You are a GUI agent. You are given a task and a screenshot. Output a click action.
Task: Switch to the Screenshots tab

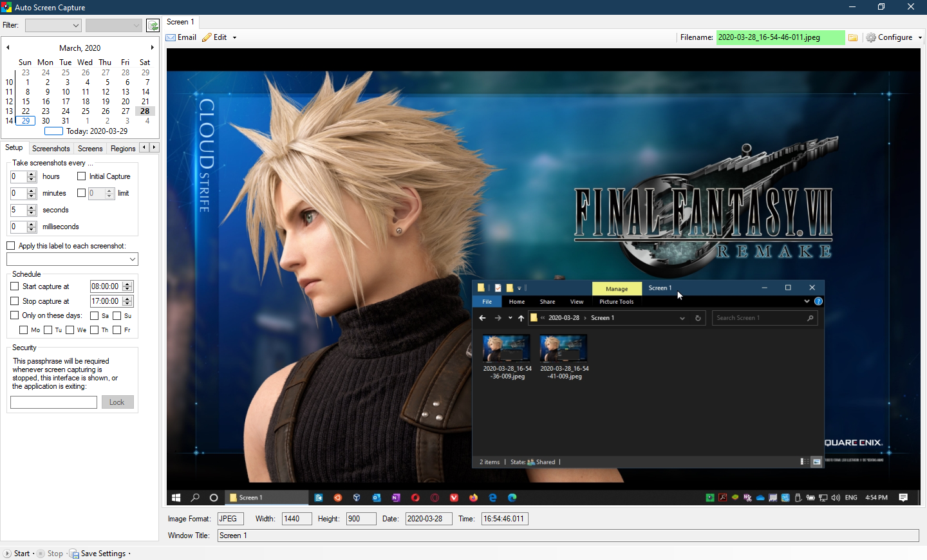point(51,149)
